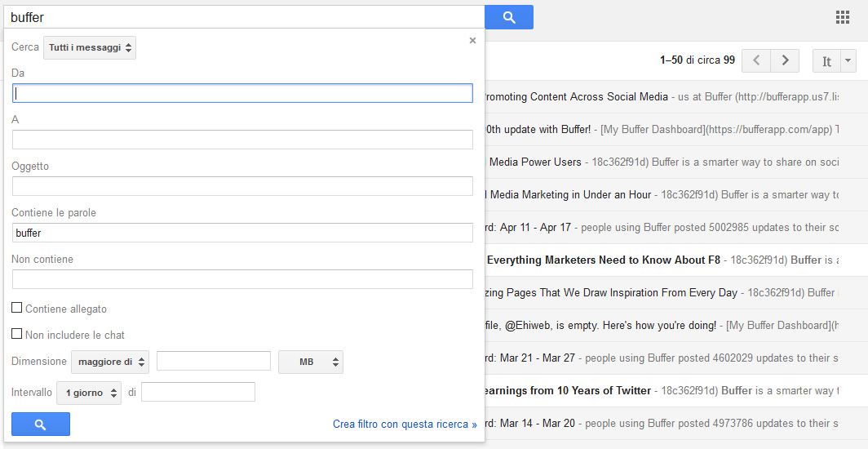This screenshot has width=868, height=449.
Task: Click the top search bar containing 'buffer'
Action: pyautogui.click(x=244, y=17)
